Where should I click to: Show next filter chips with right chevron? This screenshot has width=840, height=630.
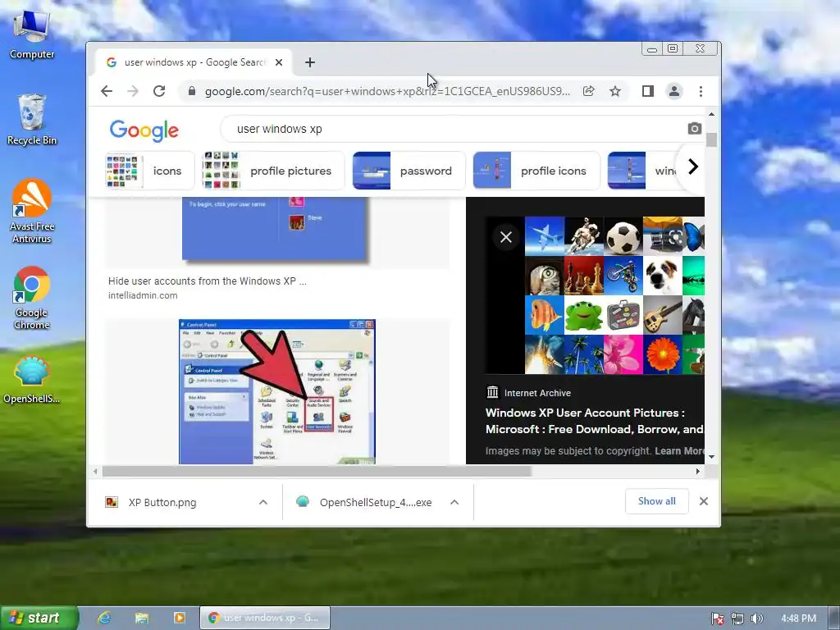tap(692, 167)
